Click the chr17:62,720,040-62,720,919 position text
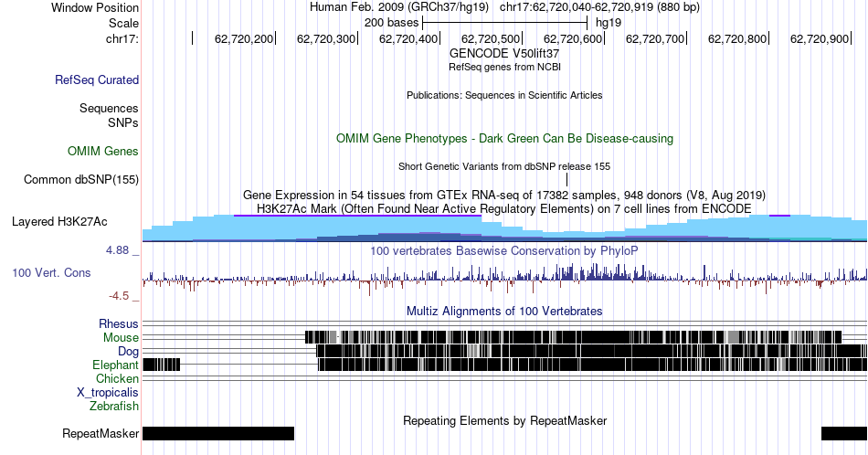 599,7
